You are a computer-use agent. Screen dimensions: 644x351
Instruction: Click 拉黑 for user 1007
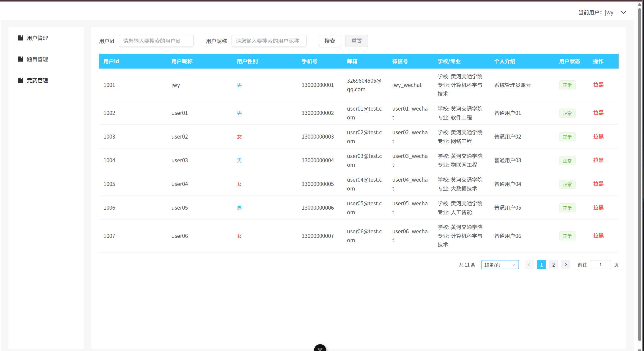coord(598,236)
